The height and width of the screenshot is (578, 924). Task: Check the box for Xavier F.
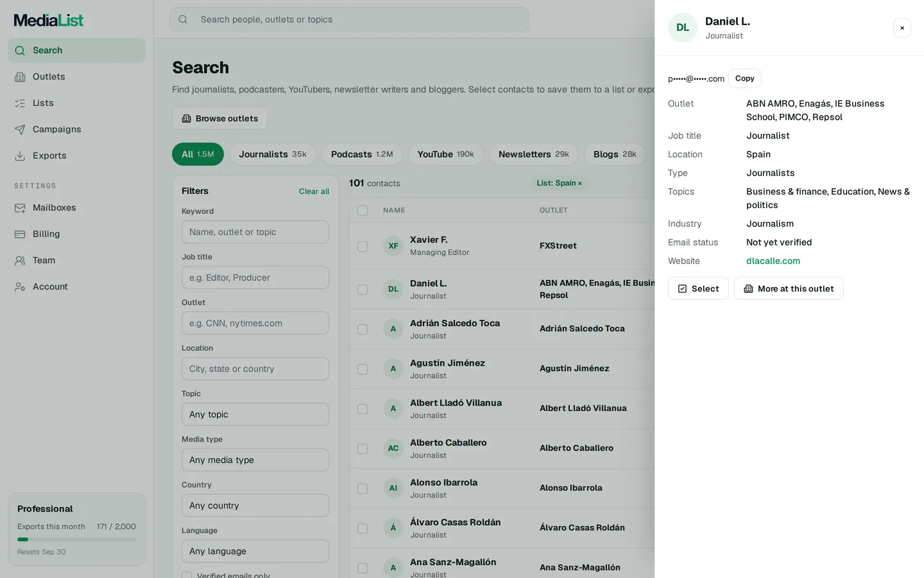(363, 247)
